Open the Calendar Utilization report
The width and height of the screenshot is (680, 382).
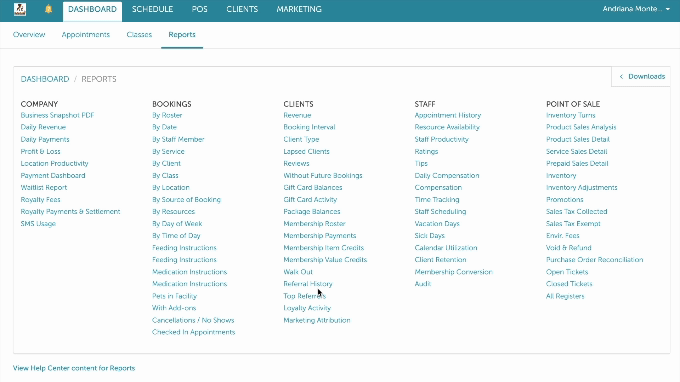(446, 248)
